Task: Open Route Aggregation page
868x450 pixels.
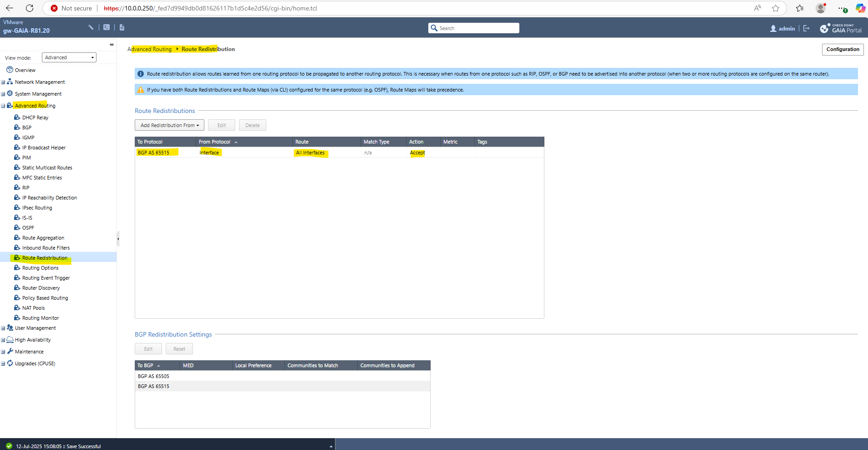Action: tap(43, 238)
